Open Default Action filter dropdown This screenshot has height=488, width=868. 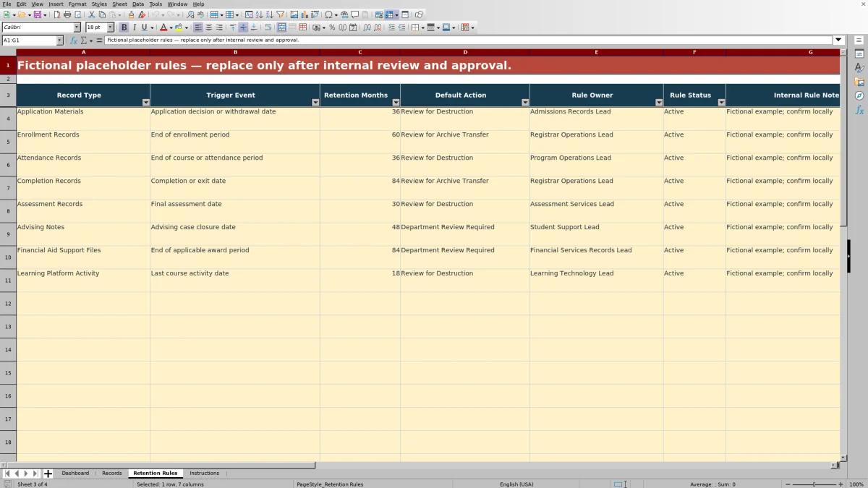(x=525, y=103)
